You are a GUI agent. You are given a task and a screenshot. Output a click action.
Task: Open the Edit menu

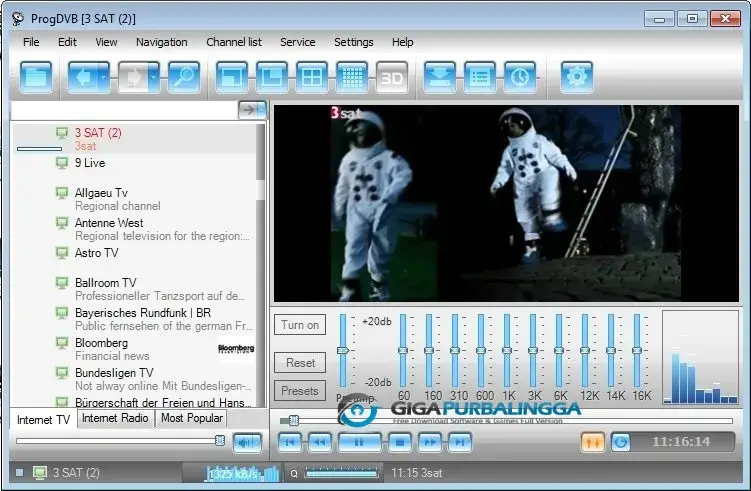coord(67,42)
